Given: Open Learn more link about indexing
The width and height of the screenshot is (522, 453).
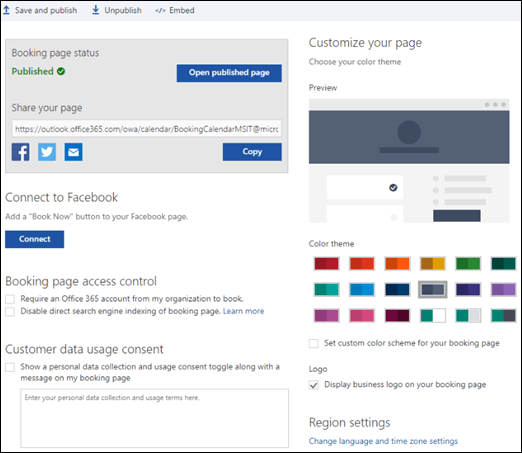Looking at the screenshot, I should [x=243, y=311].
